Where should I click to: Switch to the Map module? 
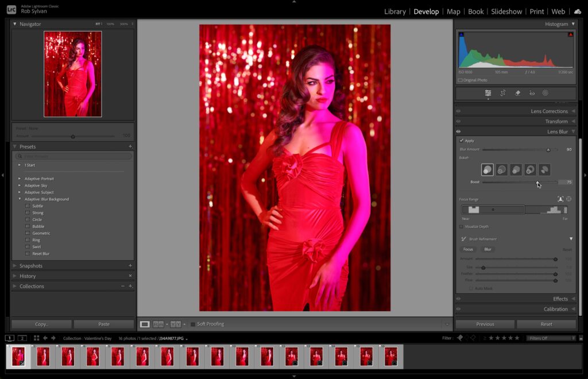[x=454, y=11]
